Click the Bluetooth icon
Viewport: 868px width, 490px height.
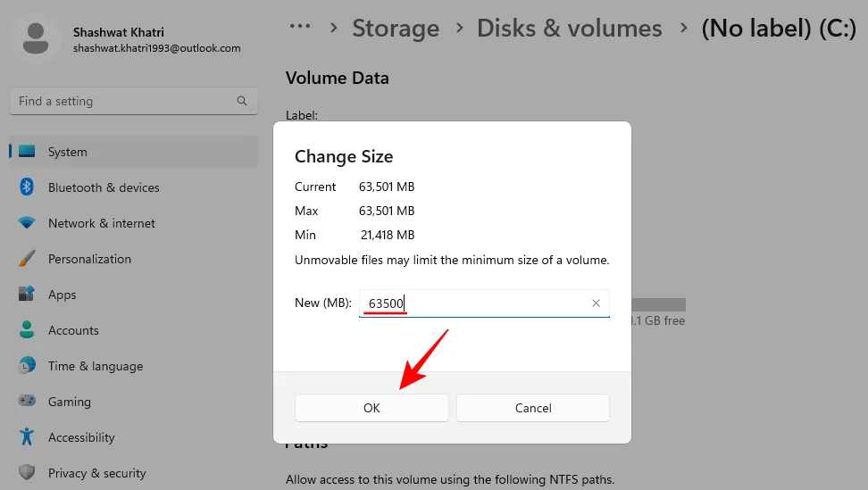pyautogui.click(x=27, y=187)
